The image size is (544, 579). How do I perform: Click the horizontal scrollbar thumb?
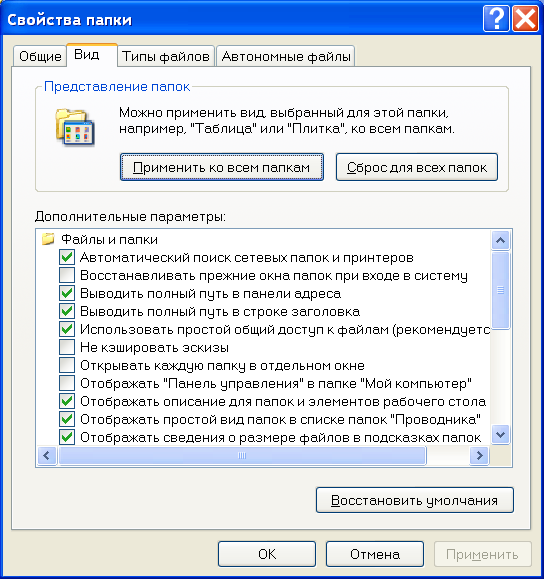click(x=242, y=456)
